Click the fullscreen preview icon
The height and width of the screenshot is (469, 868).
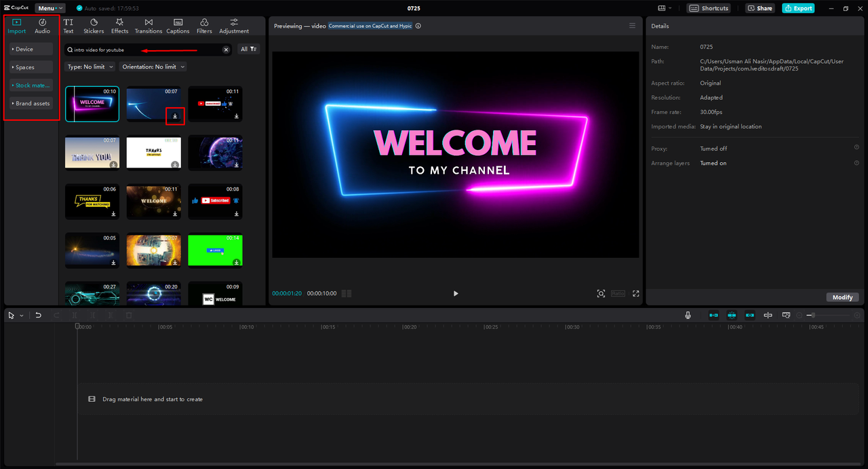click(x=636, y=293)
